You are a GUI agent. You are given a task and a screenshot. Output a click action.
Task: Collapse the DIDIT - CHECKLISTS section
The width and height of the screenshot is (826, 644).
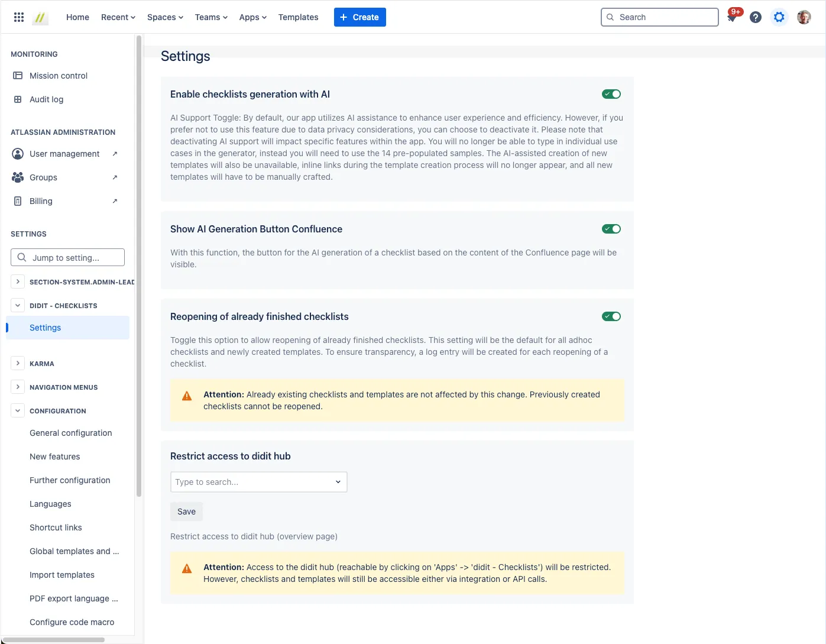18,305
